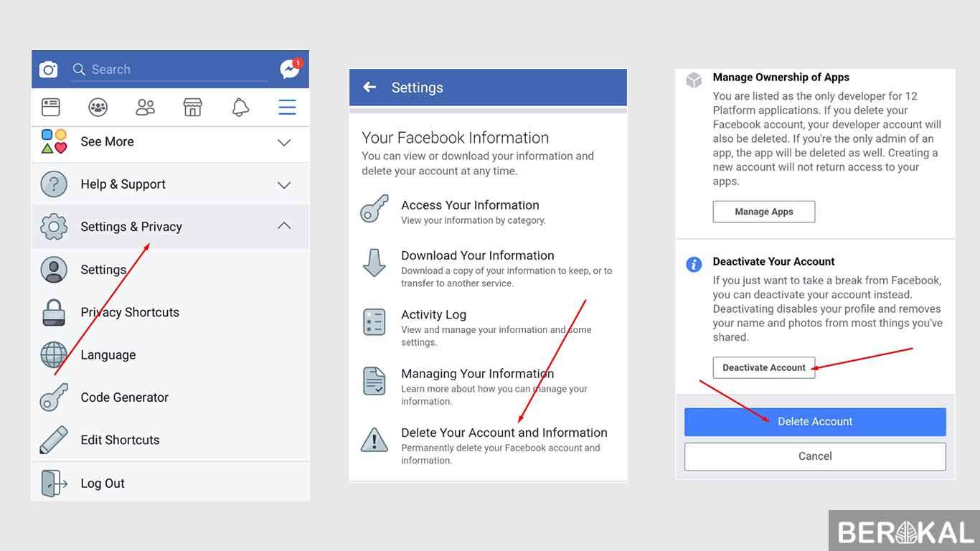Click the Manage Ownership of Apps heading
This screenshot has width=980, height=551.
(781, 77)
